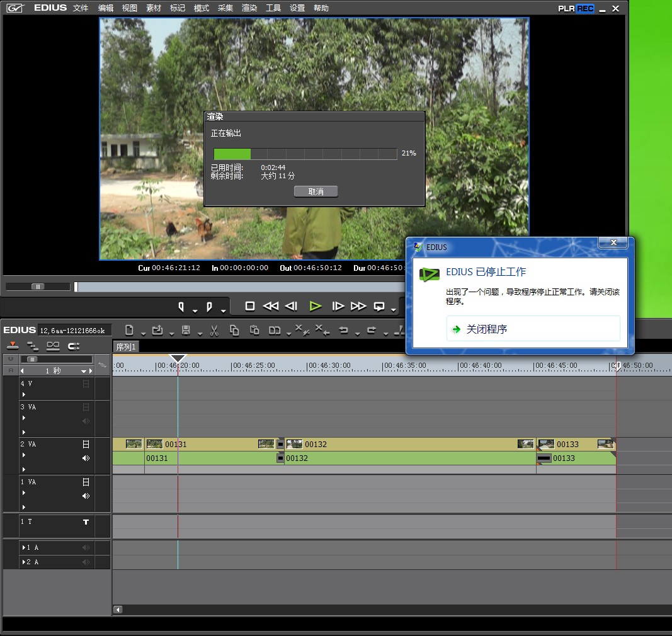Toggle video mute on 2 VA track
The height and width of the screenshot is (636, 672).
[86, 445]
